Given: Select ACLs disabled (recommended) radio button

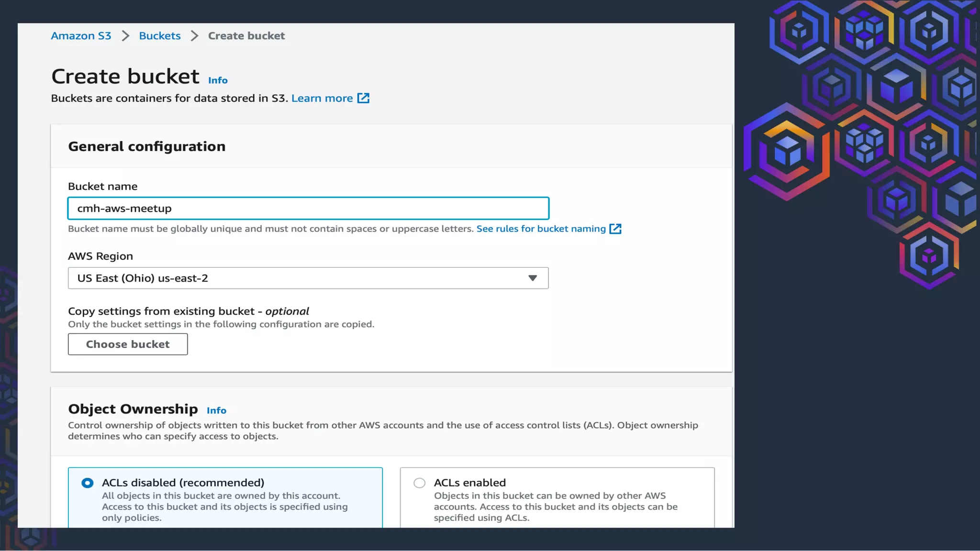Looking at the screenshot, I should 88,483.
